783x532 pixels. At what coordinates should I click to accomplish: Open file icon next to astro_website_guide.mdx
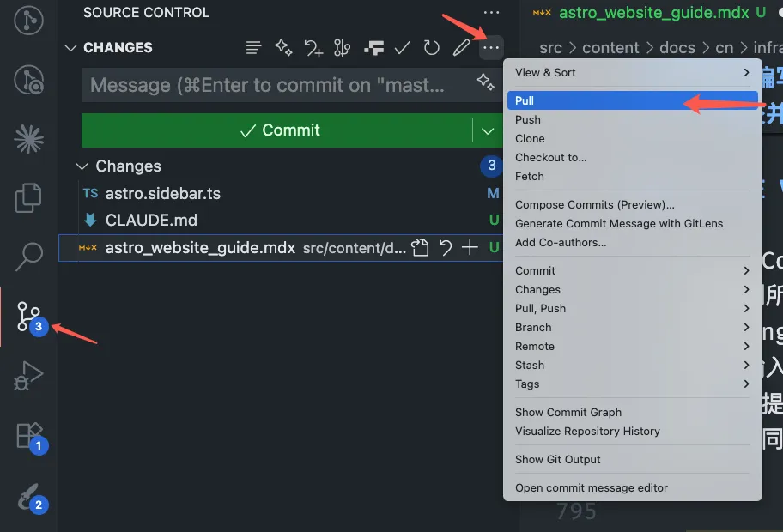click(x=420, y=247)
